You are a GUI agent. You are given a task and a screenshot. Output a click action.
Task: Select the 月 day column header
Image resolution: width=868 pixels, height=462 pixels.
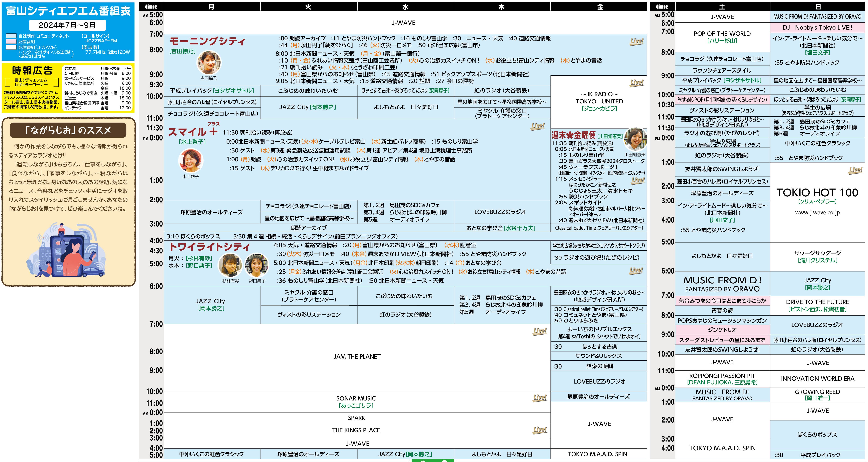[x=212, y=7]
